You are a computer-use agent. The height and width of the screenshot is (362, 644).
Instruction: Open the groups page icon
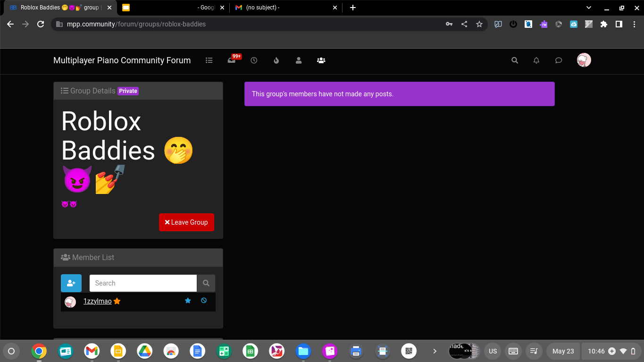click(321, 60)
